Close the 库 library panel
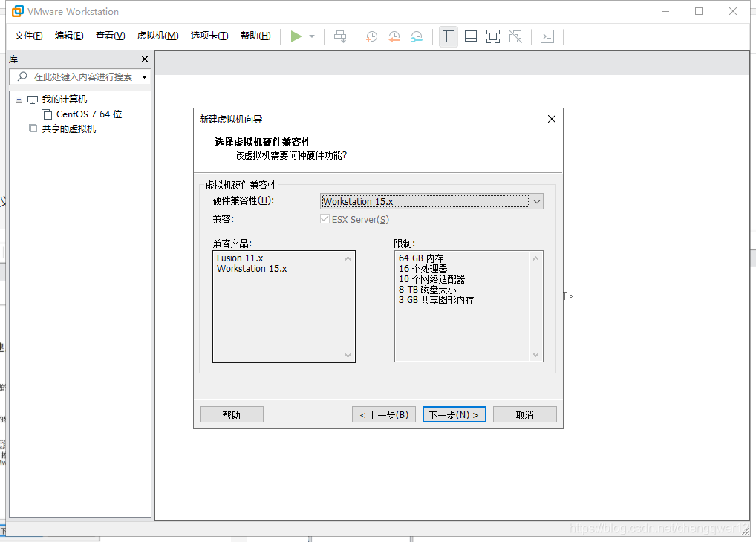The width and height of the screenshot is (756, 542). click(145, 59)
